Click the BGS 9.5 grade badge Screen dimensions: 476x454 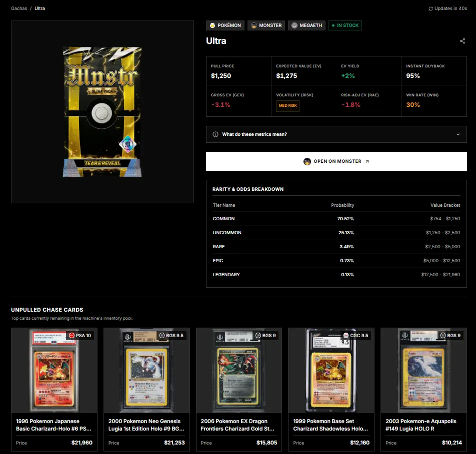coord(171,336)
